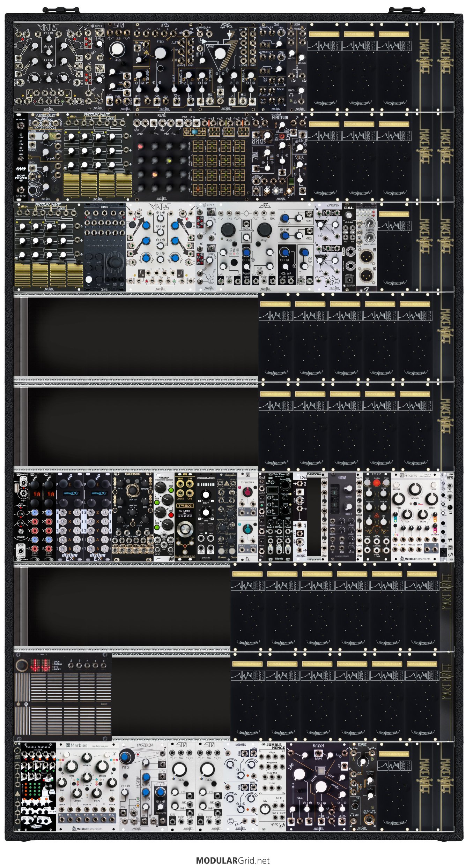
Task: Select the Row Power 45 module
Action: [x=21, y=157]
